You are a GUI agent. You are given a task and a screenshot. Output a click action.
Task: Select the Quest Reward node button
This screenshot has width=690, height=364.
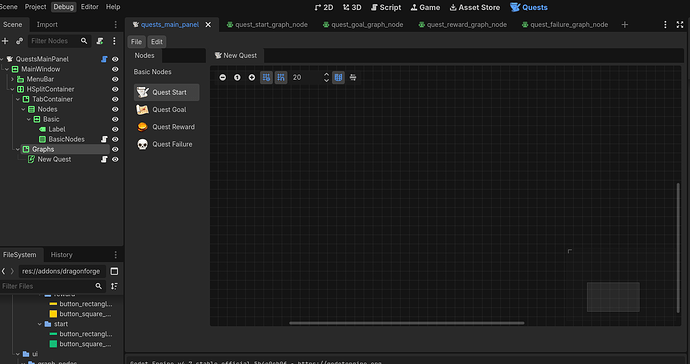pos(166,127)
